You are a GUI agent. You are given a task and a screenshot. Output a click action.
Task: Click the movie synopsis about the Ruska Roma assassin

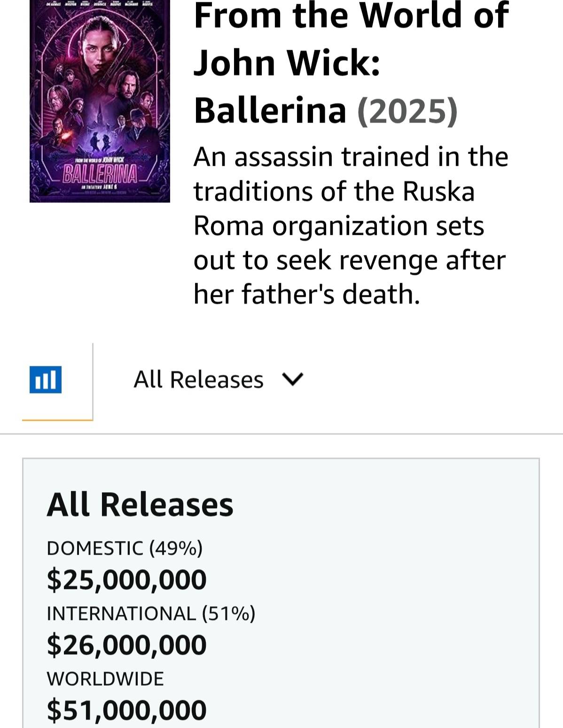coord(351,225)
